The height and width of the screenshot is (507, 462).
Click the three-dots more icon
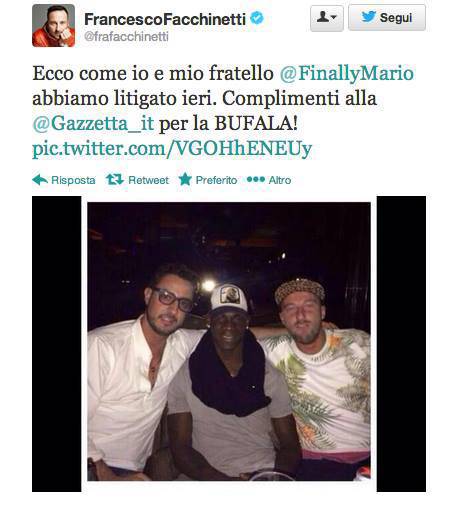pos(256,179)
